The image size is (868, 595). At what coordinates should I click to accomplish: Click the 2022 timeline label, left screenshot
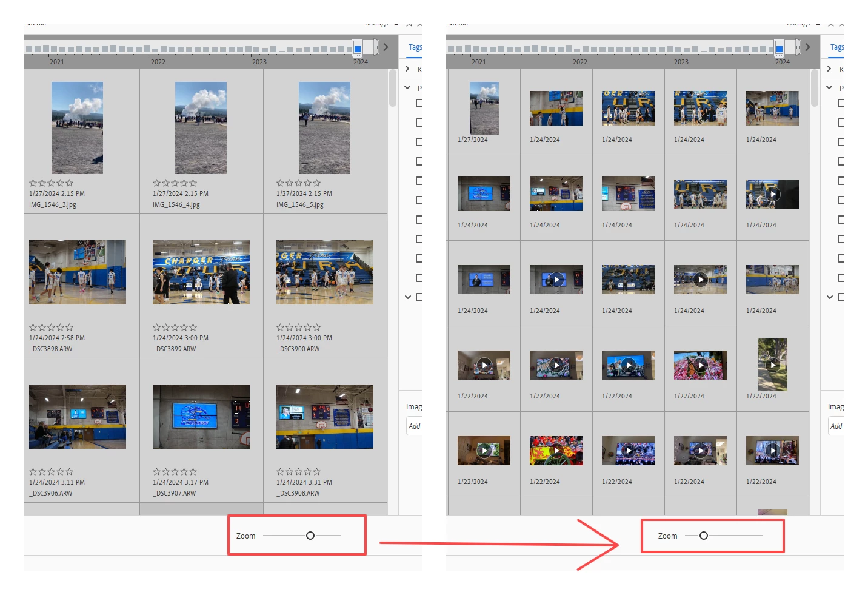point(158,62)
